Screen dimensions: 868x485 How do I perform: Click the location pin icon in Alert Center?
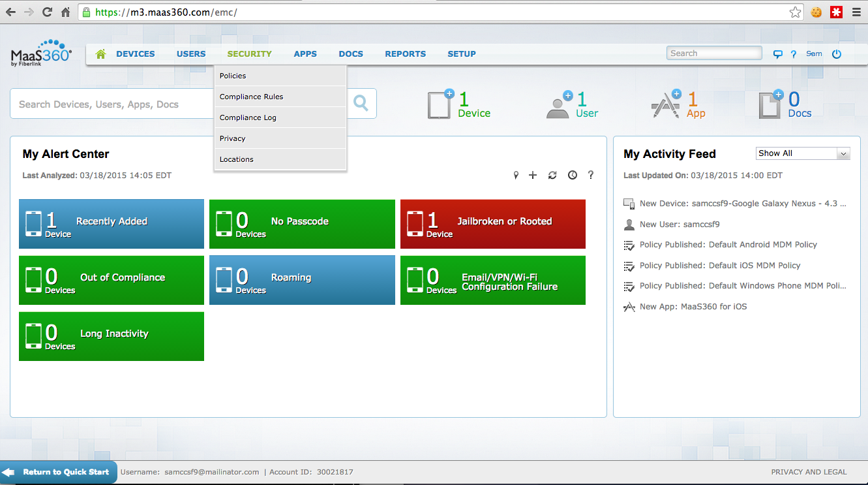click(516, 175)
